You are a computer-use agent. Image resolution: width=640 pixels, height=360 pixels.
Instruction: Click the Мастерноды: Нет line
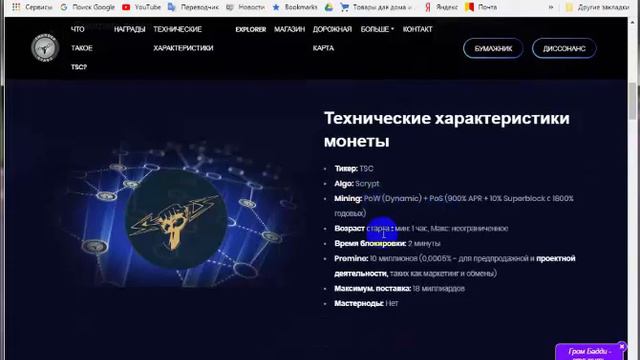(x=366, y=303)
